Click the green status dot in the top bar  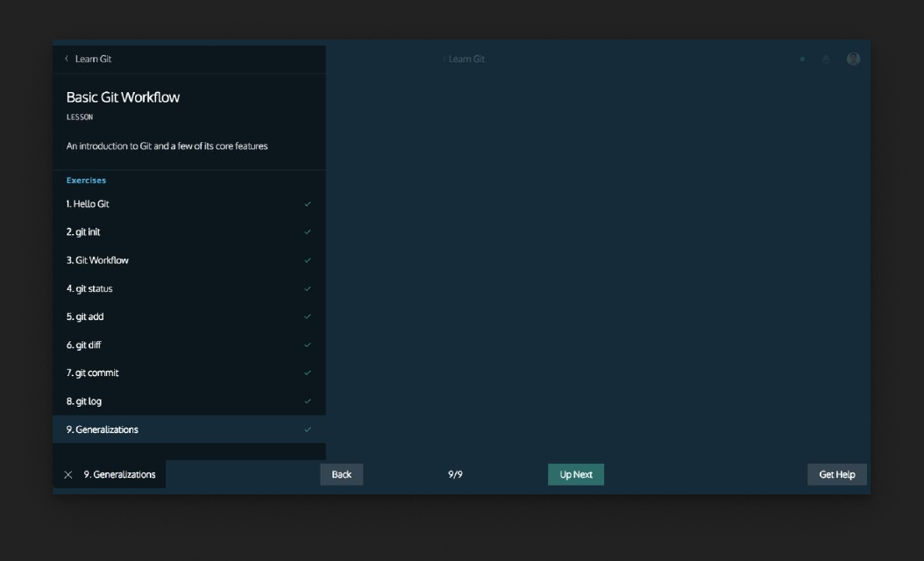tap(802, 59)
